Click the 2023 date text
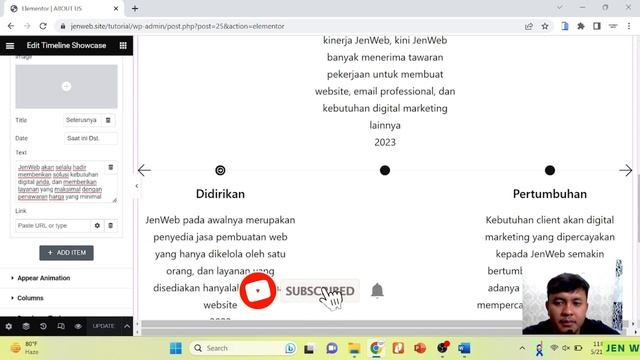This screenshot has width=640, height=360. (385, 142)
